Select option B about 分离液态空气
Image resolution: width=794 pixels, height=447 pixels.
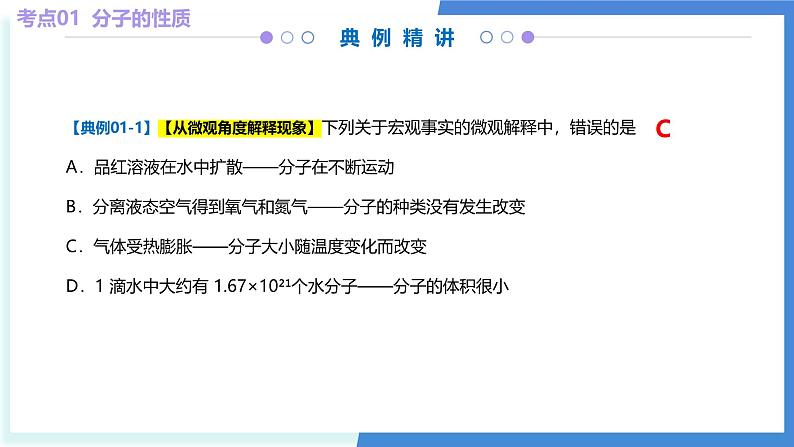pos(295,207)
